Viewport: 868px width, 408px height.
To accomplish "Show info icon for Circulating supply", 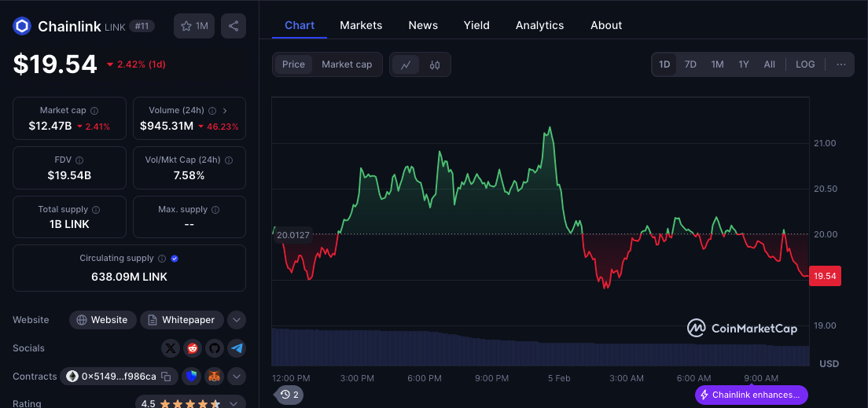I will 162,259.
